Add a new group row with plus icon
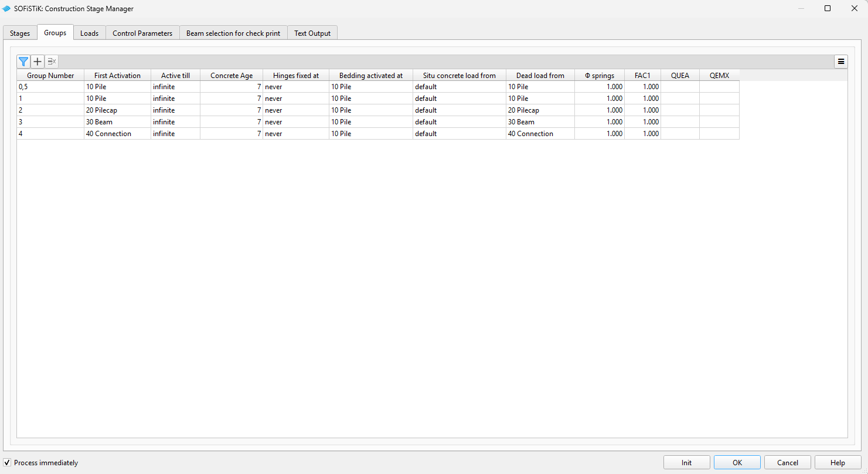This screenshot has width=868, height=474. 38,62
